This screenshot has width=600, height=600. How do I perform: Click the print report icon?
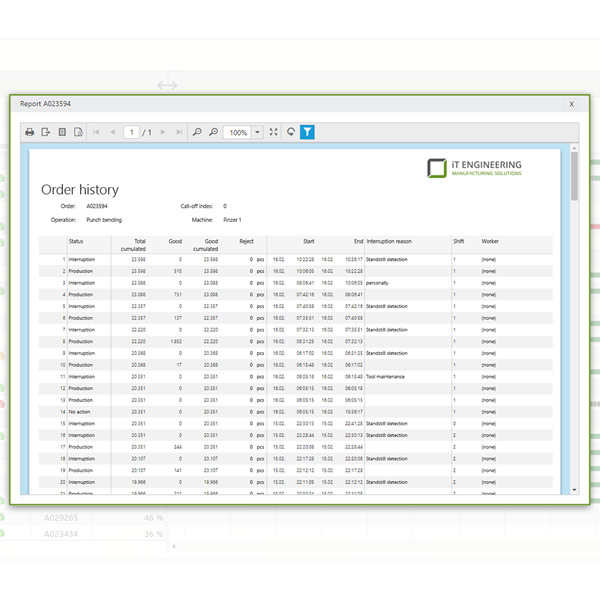tap(30, 132)
